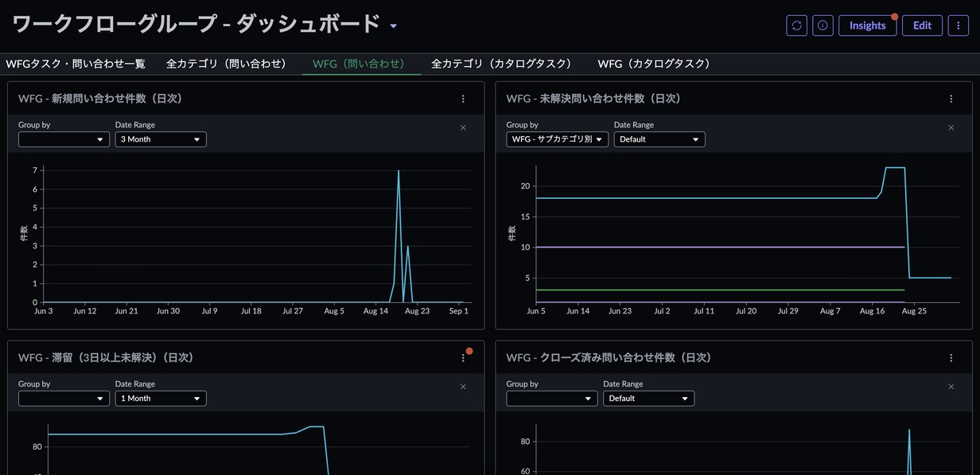Screen dimensions: 980x475
Task: Open the dashboard overflow menu next to Edit
Action: (959, 25)
